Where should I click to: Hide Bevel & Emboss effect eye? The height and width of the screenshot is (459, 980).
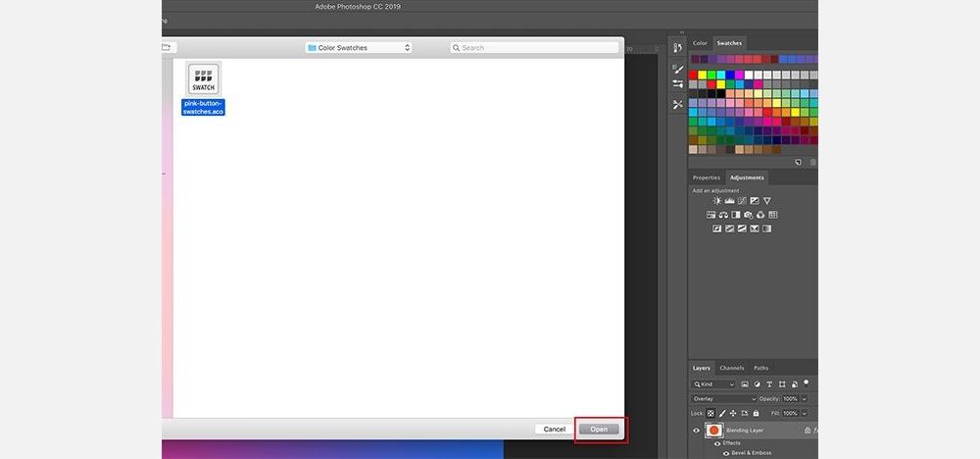tap(726, 453)
